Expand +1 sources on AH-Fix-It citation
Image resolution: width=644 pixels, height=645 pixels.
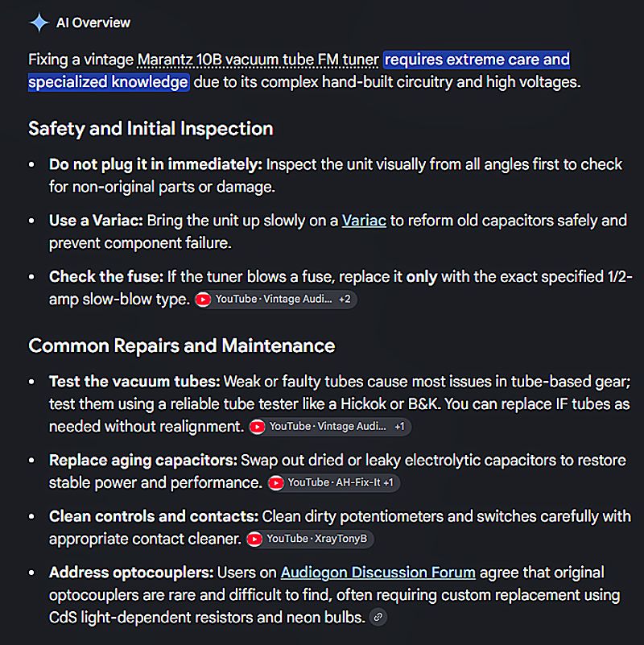click(x=388, y=482)
